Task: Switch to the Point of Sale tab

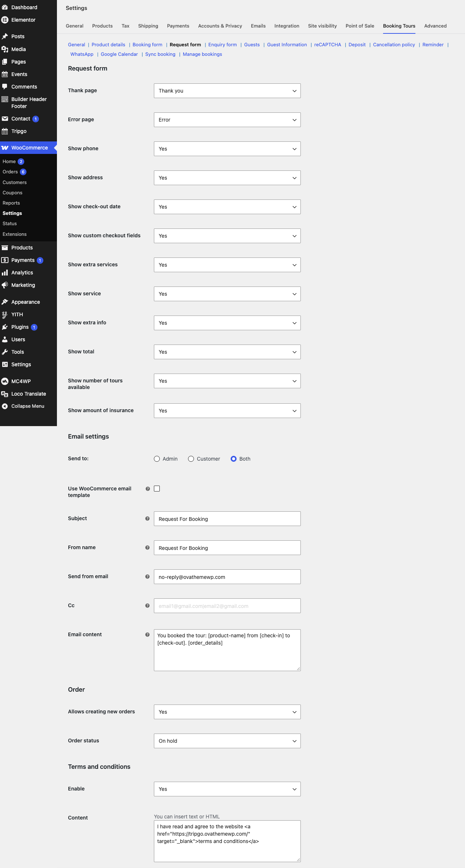Action: pyautogui.click(x=360, y=26)
